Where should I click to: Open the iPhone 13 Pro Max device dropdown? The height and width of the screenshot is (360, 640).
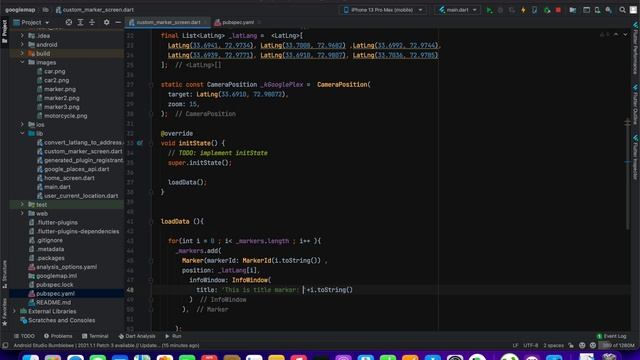(383, 10)
